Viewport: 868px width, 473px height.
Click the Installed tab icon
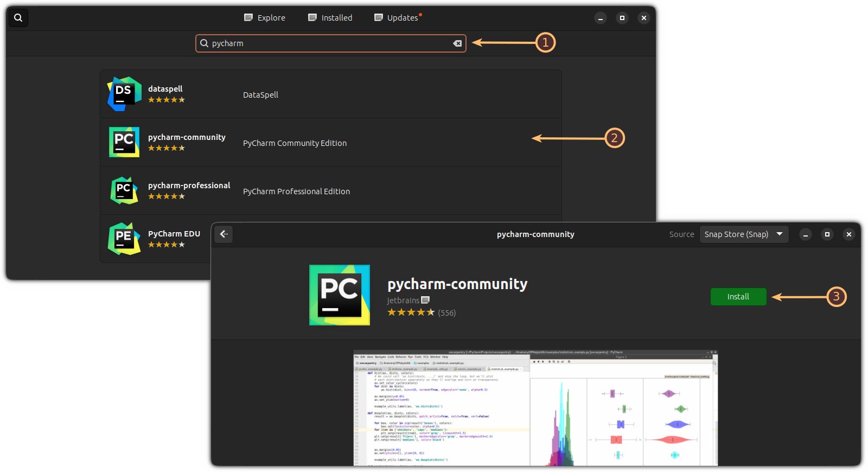[x=312, y=17]
